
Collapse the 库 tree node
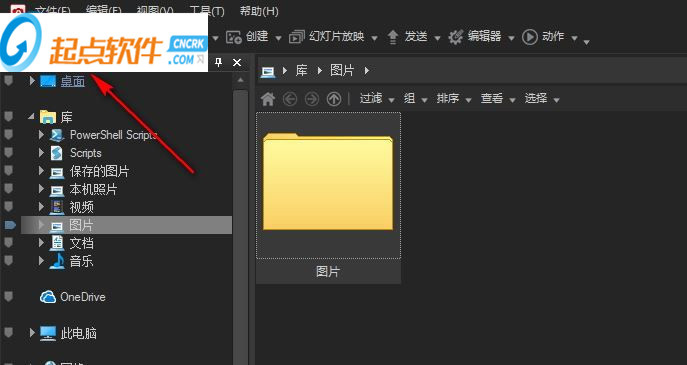(32, 117)
